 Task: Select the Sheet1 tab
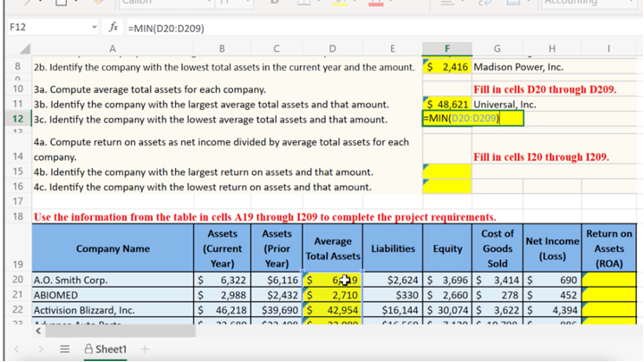(x=106, y=349)
